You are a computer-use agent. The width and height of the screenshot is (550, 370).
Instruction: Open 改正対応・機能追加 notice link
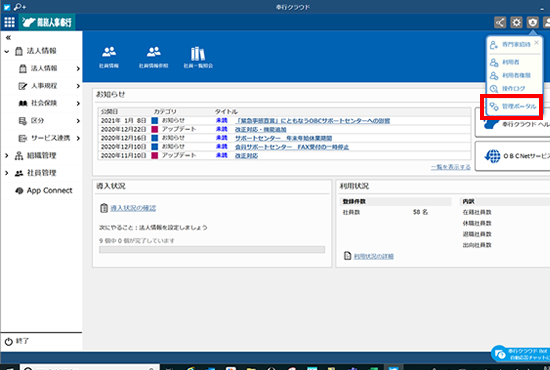[x=260, y=129]
